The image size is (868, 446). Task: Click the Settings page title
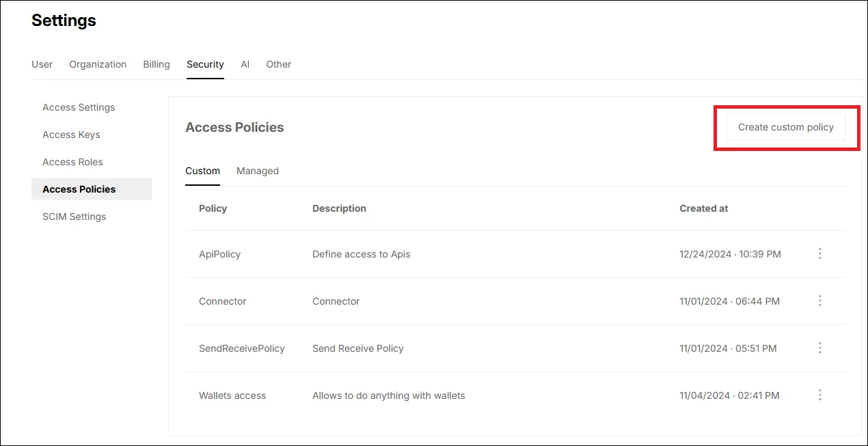tap(64, 20)
